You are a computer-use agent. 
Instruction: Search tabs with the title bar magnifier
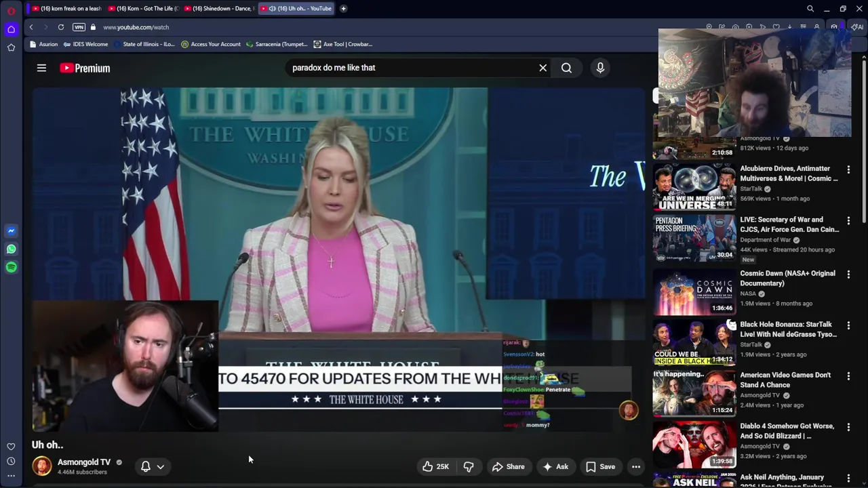pos(810,9)
